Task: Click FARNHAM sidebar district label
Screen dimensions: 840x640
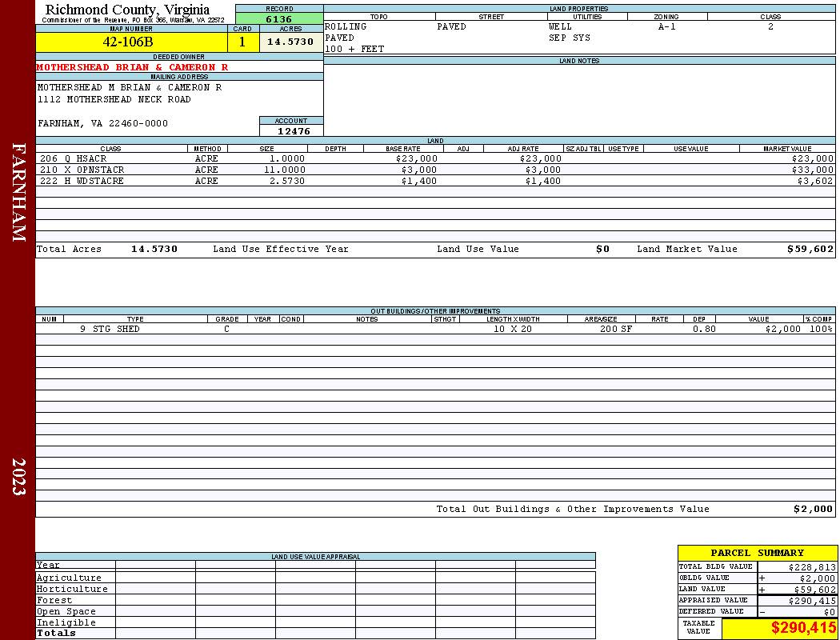Action: (x=18, y=192)
